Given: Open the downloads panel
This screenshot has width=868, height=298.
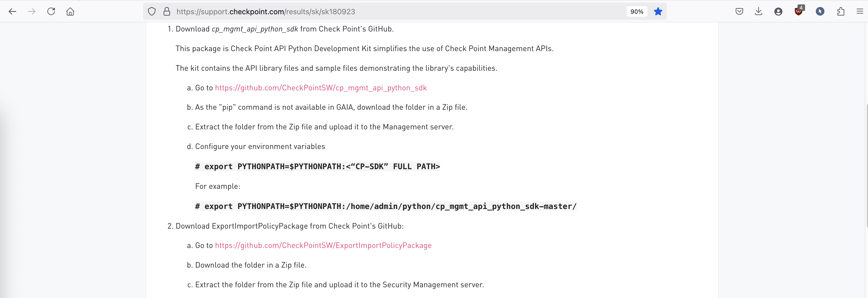Looking at the screenshot, I should [758, 12].
